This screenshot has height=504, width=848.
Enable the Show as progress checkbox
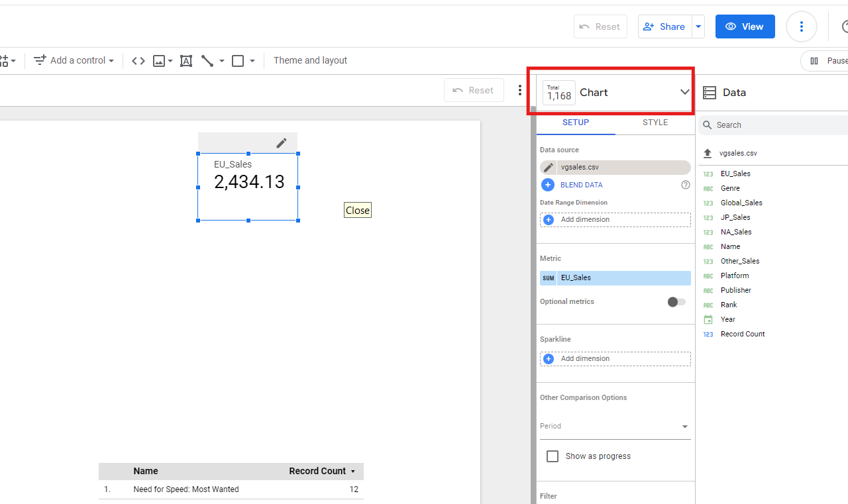coord(552,456)
